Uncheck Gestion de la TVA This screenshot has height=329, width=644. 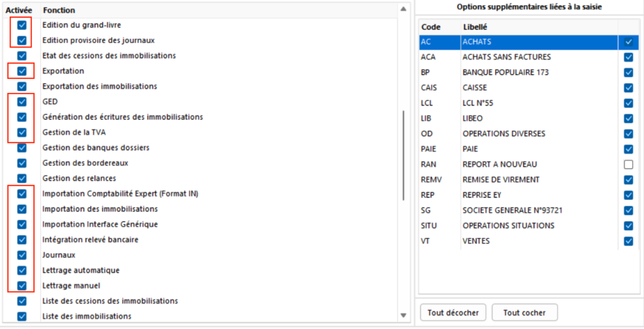[x=22, y=133]
